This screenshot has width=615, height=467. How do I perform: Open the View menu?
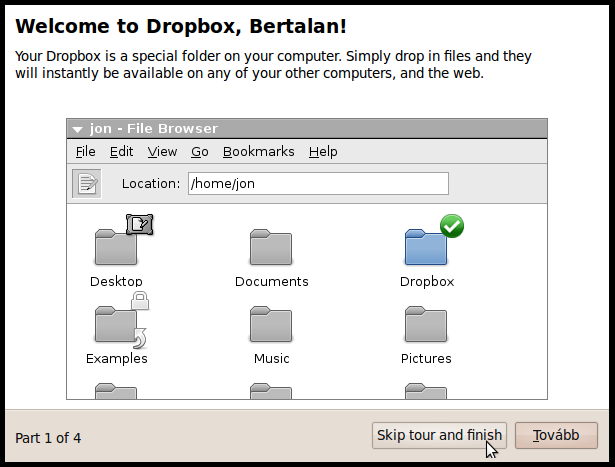click(x=162, y=151)
